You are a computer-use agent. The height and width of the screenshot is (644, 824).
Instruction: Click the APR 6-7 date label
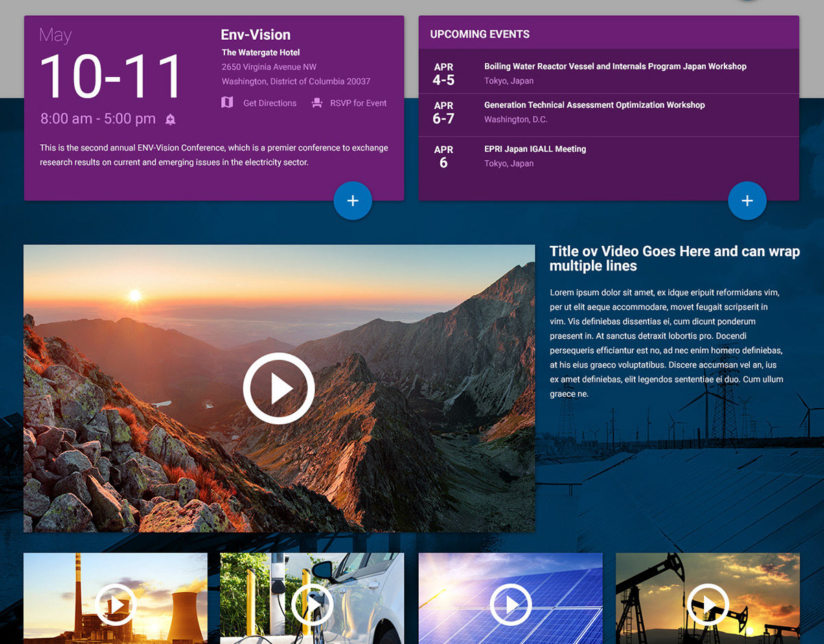coord(444,113)
